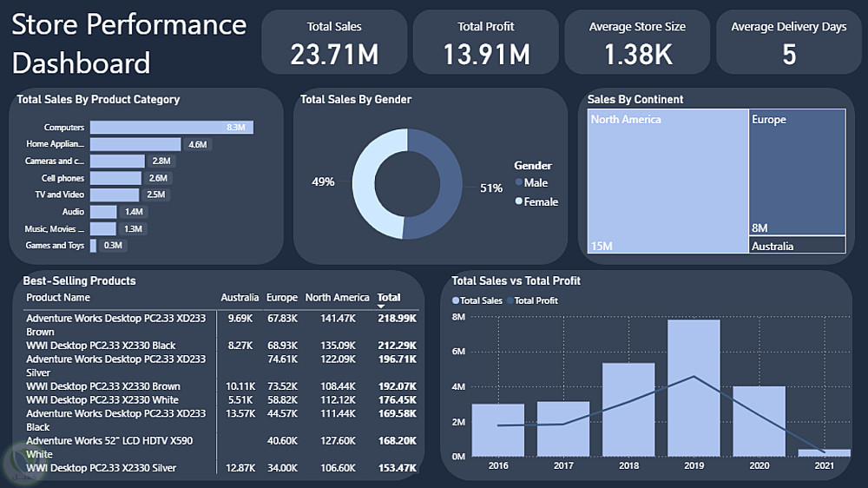Click the 74.61K Europe value

[282, 359]
